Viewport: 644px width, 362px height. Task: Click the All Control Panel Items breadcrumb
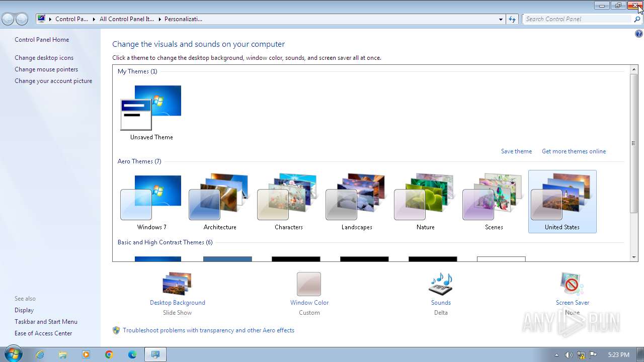click(127, 19)
